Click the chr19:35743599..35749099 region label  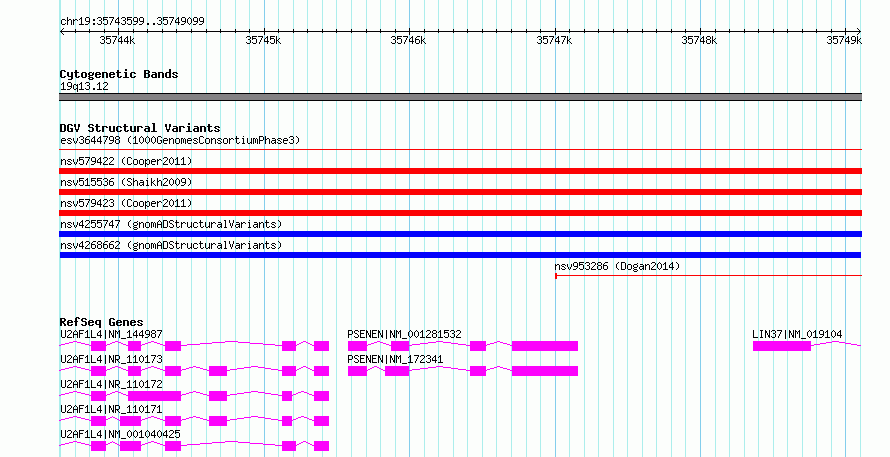tap(132, 21)
